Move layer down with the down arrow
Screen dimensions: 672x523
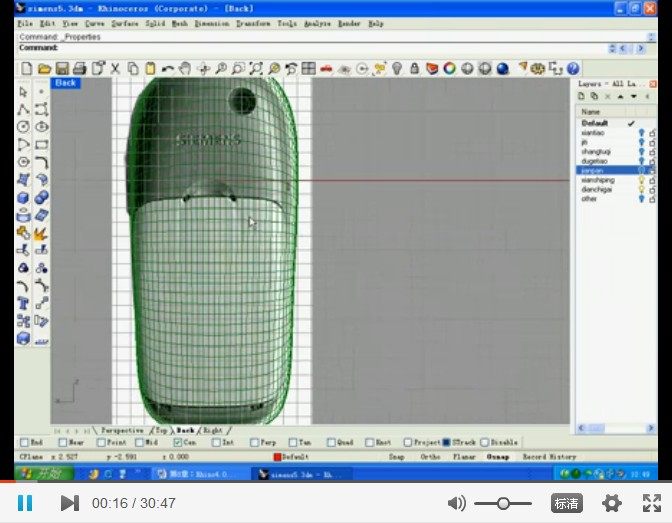pos(633,96)
